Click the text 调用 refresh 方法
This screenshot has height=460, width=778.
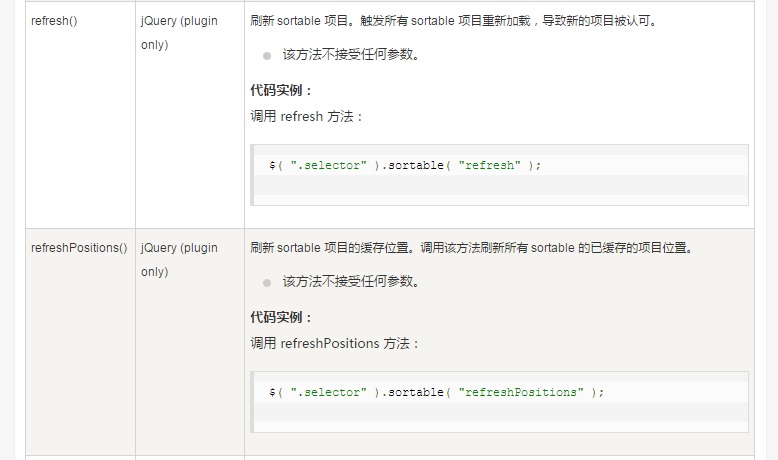click(307, 117)
